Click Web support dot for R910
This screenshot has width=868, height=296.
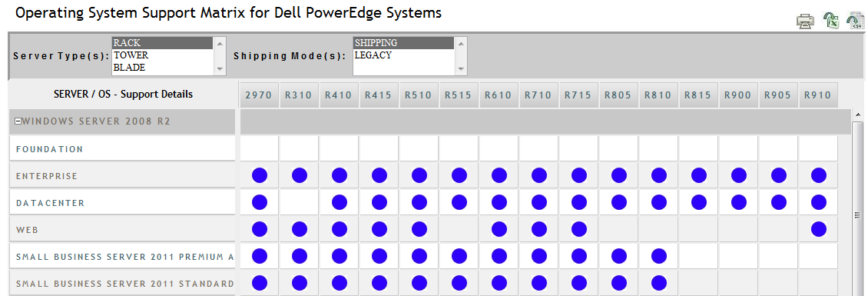[819, 229]
